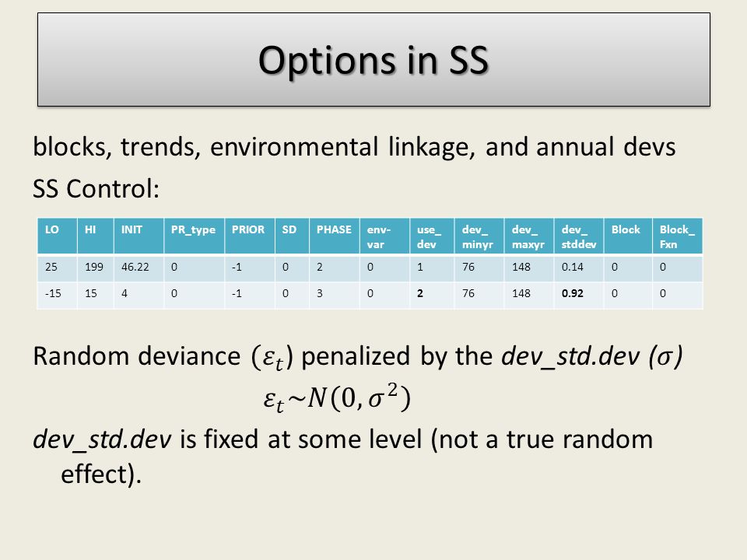Click the -15 LO cell
747x560 pixels.
[x=57, y=295]
